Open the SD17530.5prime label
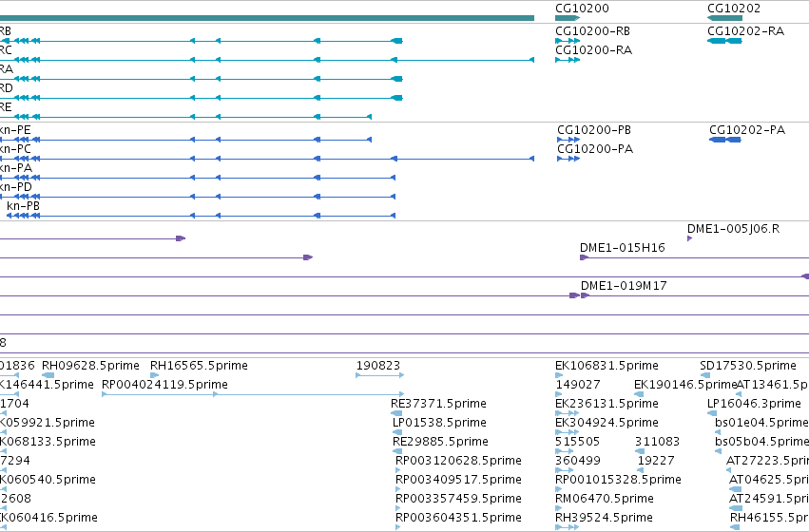The image size is (809, 532). 747,366
